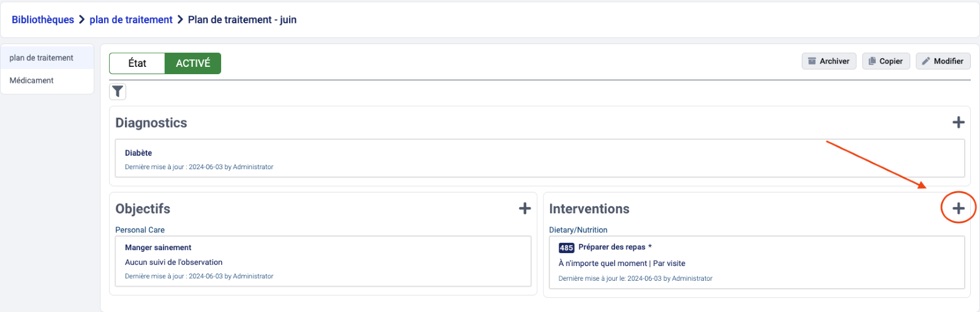Click the État label button

pos(137,63)
